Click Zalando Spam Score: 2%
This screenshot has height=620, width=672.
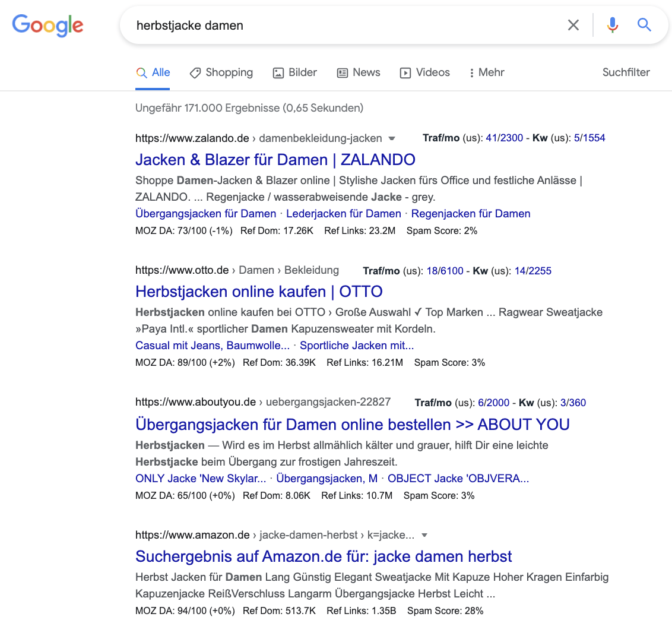(442, 231)
